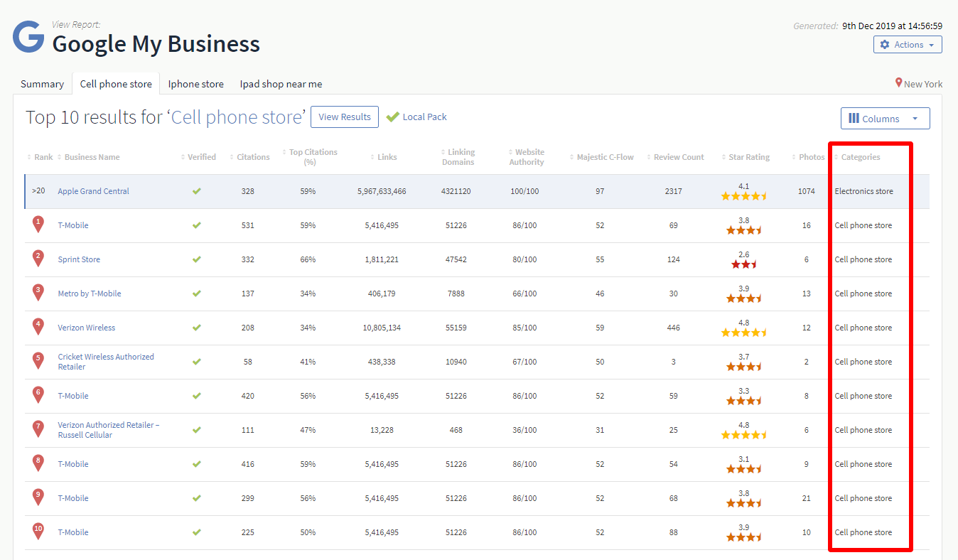Click rank 5 map pin for Cricket Wireless
The width and height of the screenshot is (958, 560).
pos(38,361)
